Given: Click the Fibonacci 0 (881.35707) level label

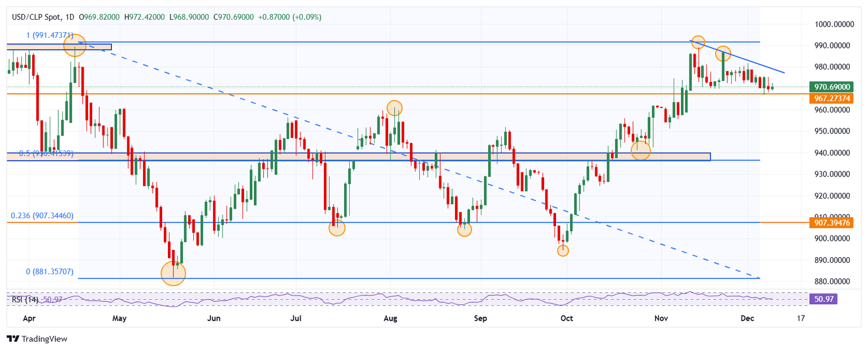Looking at the screenshot, I should 50,271.
